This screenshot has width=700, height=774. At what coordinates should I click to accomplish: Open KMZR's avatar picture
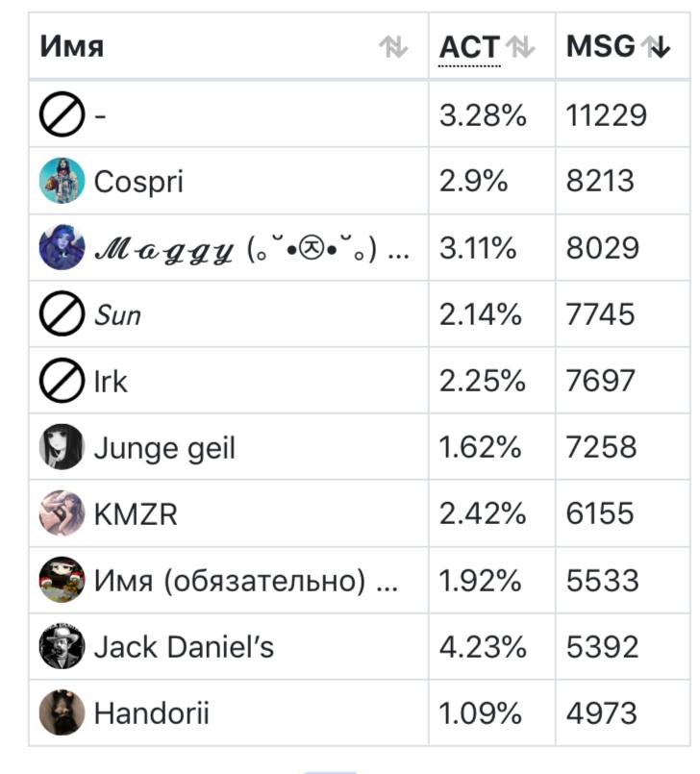pyautogui.click(x=62, y=512)
